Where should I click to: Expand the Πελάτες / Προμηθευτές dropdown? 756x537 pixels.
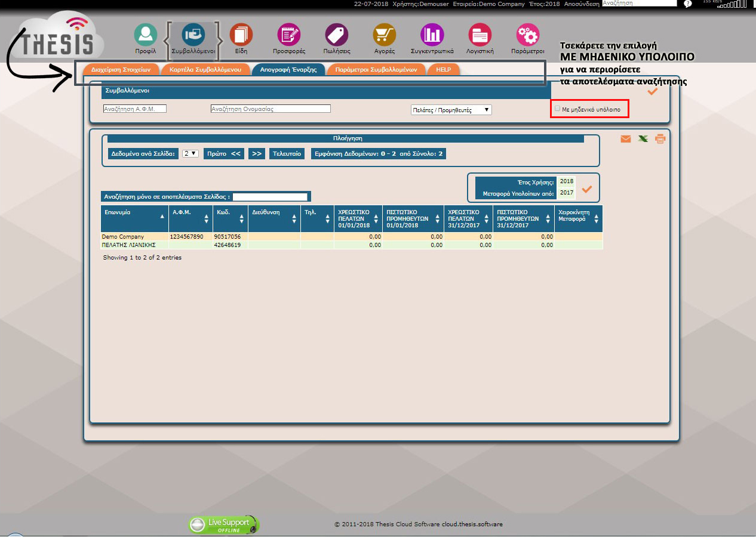coord(451,110)
